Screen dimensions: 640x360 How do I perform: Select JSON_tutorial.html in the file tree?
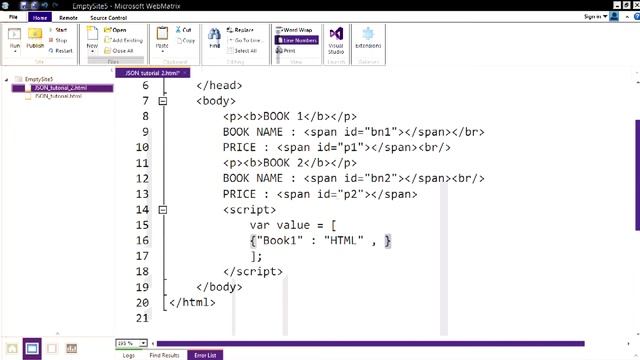(x=58, y=96)
